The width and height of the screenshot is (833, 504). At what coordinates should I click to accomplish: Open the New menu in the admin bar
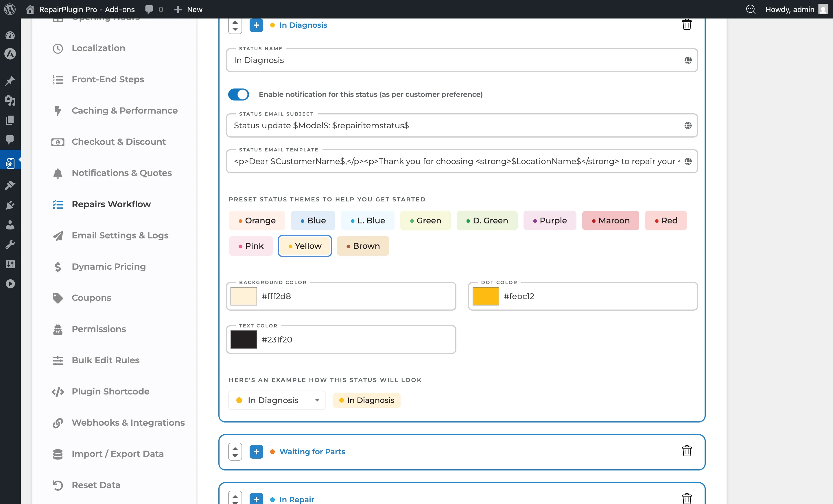click(x=188, y=9)
